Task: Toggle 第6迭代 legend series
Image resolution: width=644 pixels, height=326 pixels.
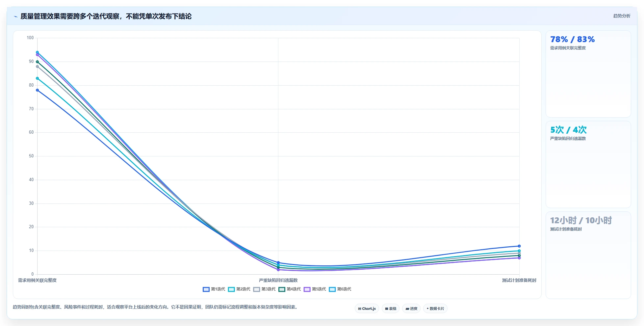Action: click(x=340, y=289)
